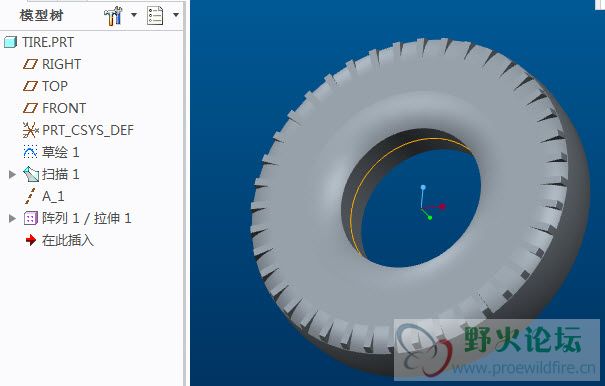Image resolution: width=605 pixels, height=386 pixels.
Task: Click the A_1 axis icon
Action: [30, 196]
